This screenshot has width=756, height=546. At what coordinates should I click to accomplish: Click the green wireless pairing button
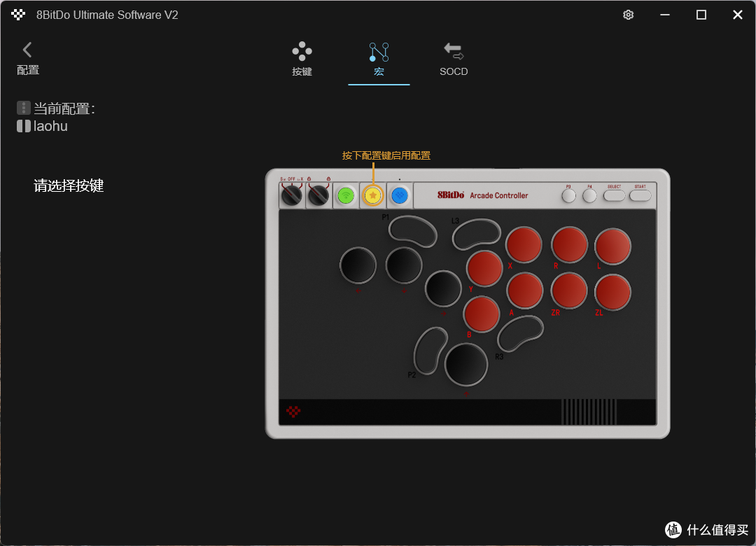[x=346, y=196]
